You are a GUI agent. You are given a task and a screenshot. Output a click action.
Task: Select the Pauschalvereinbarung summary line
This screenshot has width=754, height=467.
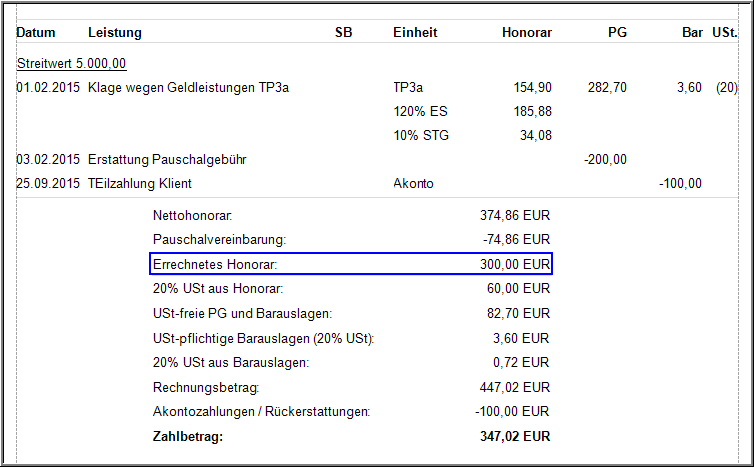pyautogui.click(x=219, y=240)
